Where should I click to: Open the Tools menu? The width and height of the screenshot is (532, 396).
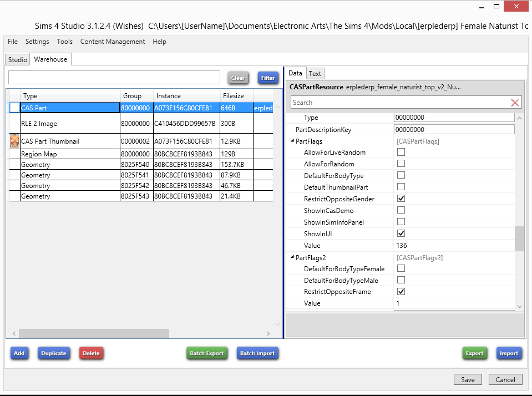coord(64,42)
